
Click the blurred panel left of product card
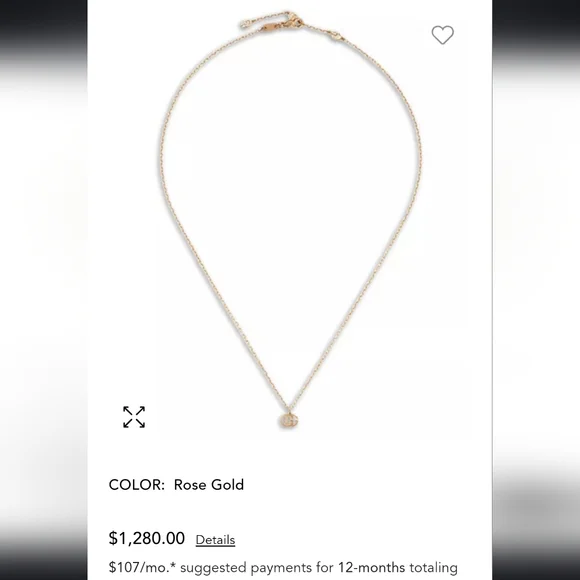coord(44,290)
